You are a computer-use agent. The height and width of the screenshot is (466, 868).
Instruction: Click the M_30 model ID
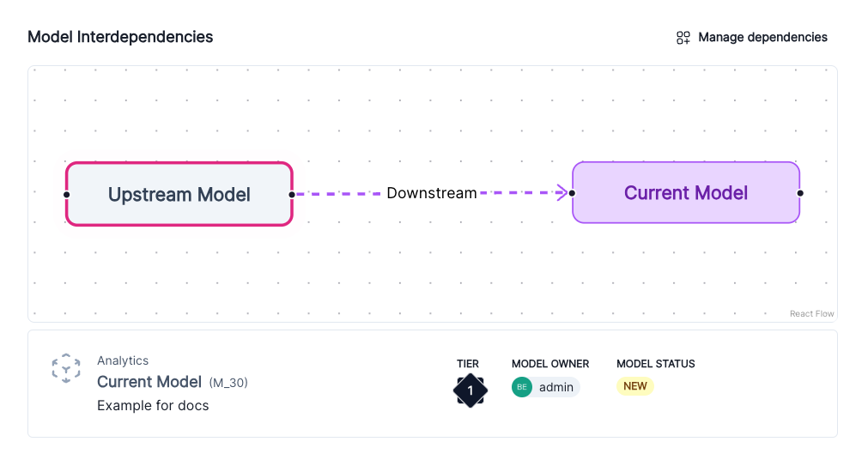[228, 383]
